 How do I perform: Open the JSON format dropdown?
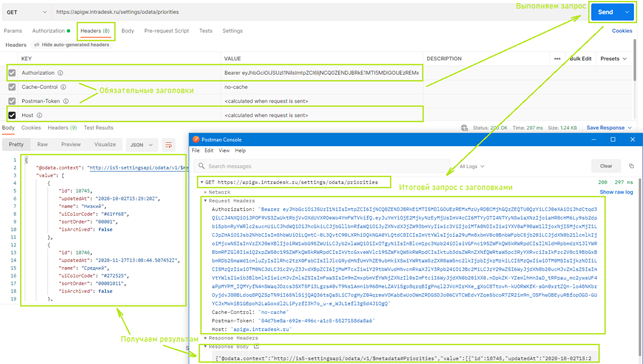click(141, 145)
